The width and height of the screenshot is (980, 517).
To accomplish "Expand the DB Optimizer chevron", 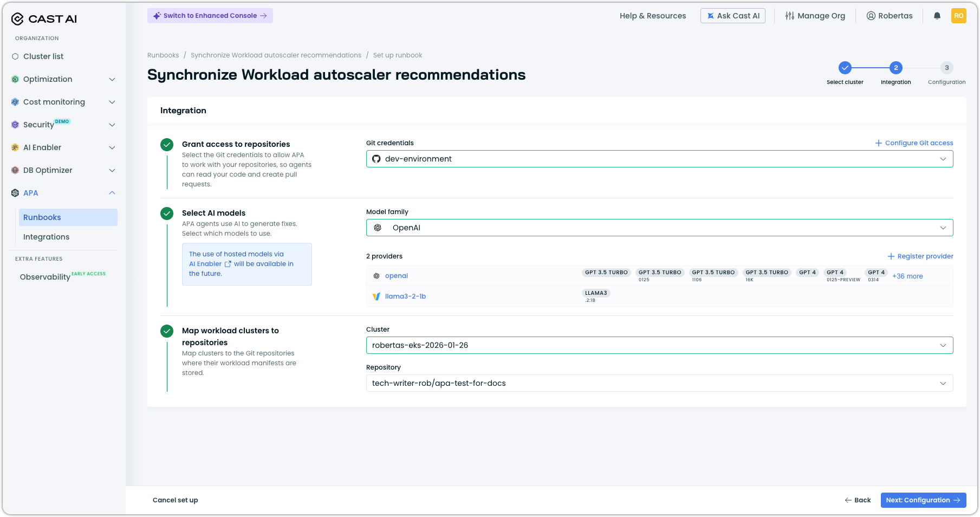I will coord(112,170).
